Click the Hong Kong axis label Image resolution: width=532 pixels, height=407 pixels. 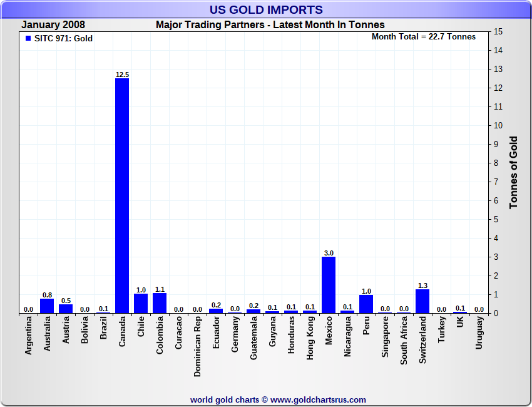310,337
